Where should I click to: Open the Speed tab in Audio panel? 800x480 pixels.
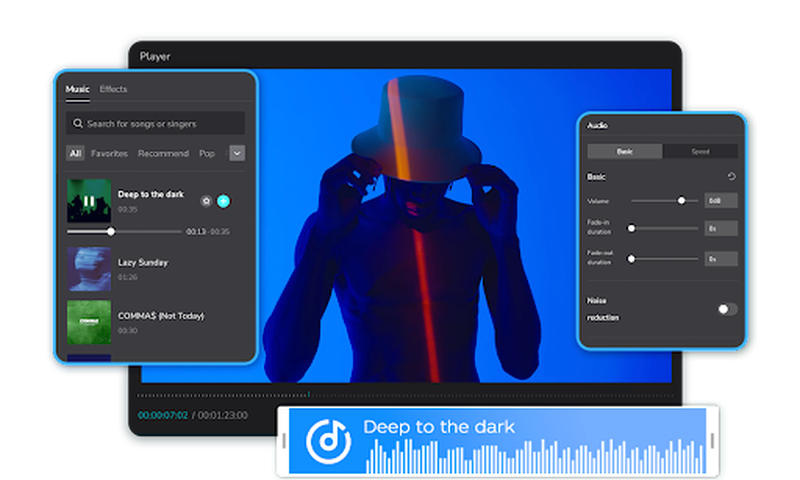tap(700, 152)
